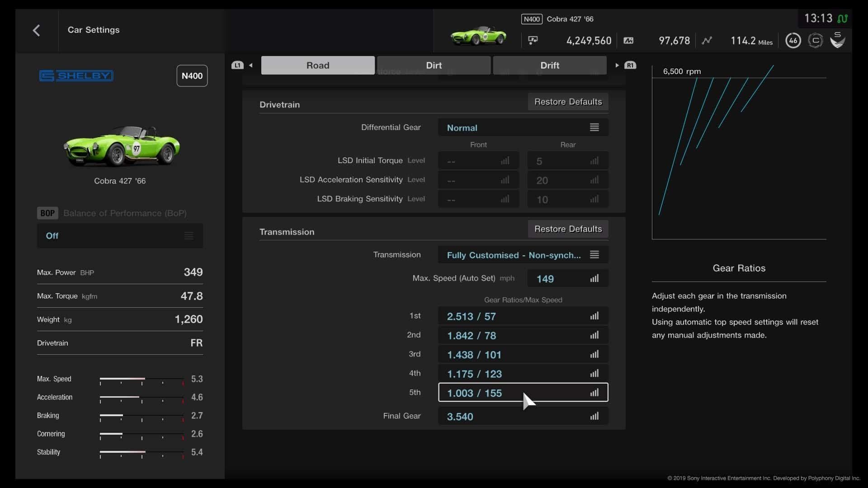Click the Max. Torque 47.8 value
This screenshot has height=488, width=868.
pos(192,296)
